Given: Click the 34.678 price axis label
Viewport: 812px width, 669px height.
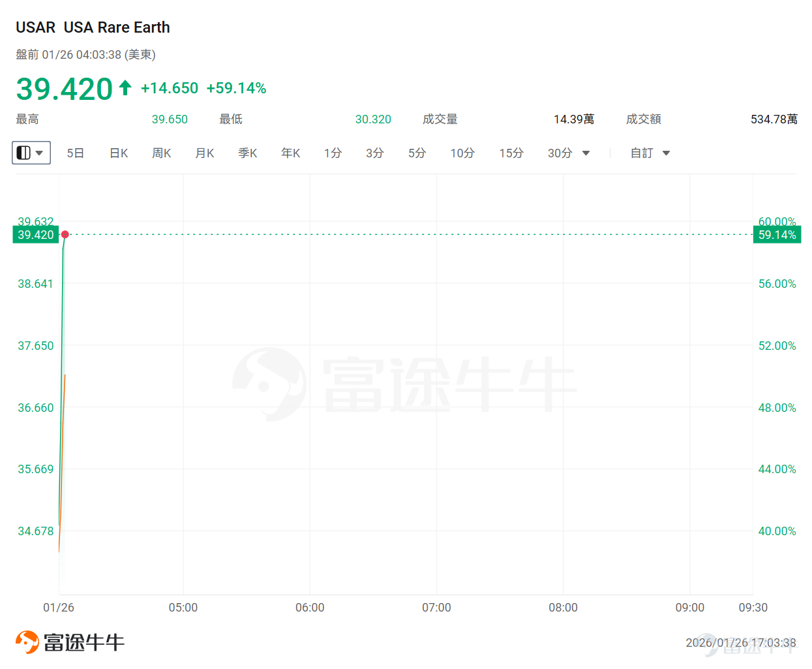Looking at the screenshot, I should [35, 531].
